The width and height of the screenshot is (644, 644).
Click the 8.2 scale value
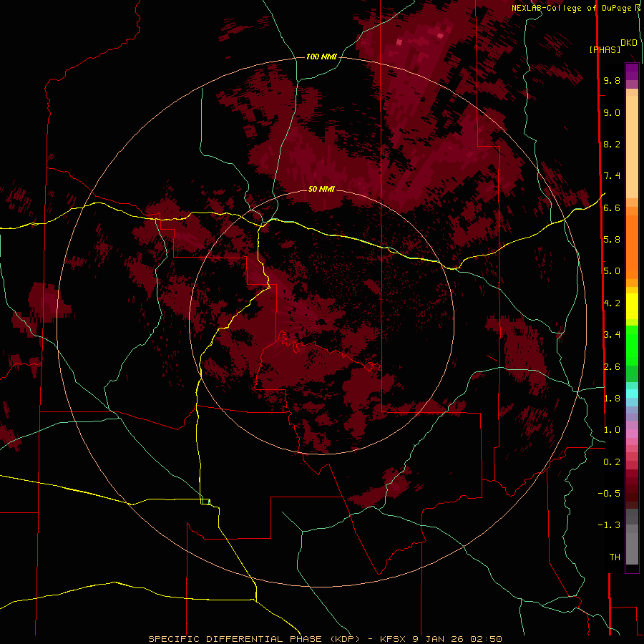tap(612, 144)
